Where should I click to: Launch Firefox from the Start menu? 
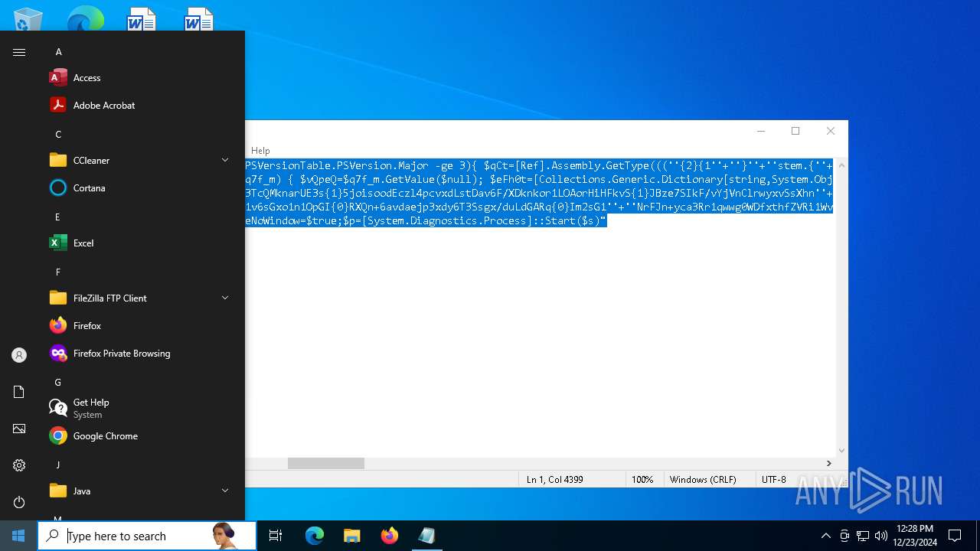(x=141, y=326)
